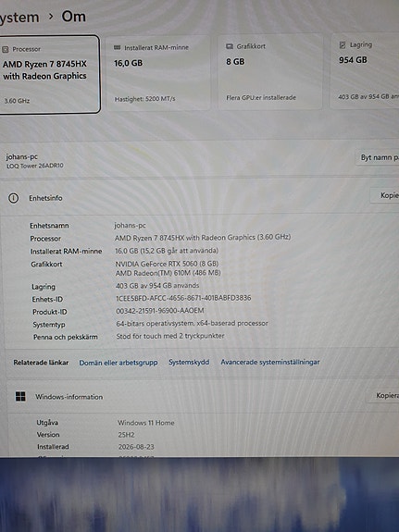Select 403 GB av 954 GB används value
Screen dimensions: 399x532
[157, 286]
